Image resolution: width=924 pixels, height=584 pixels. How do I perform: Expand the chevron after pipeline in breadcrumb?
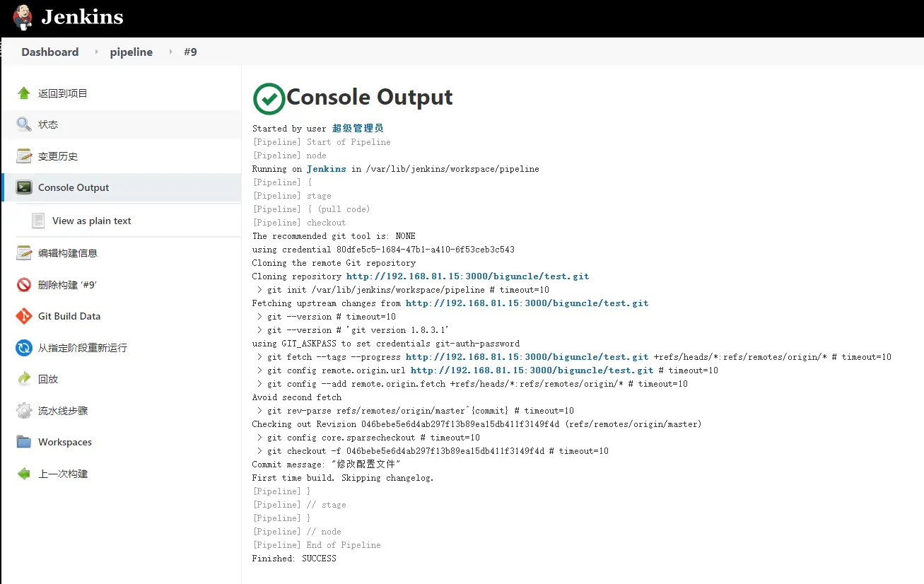click(170, 52)
